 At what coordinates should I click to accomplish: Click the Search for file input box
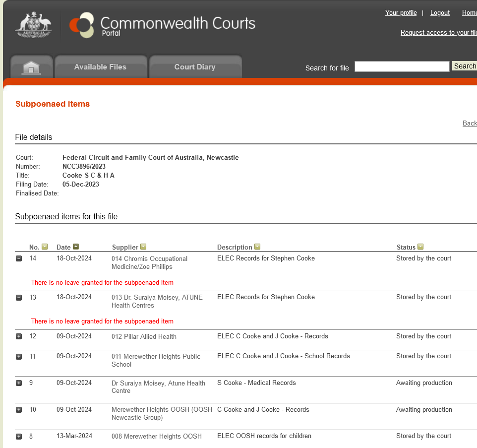[402, 66]
